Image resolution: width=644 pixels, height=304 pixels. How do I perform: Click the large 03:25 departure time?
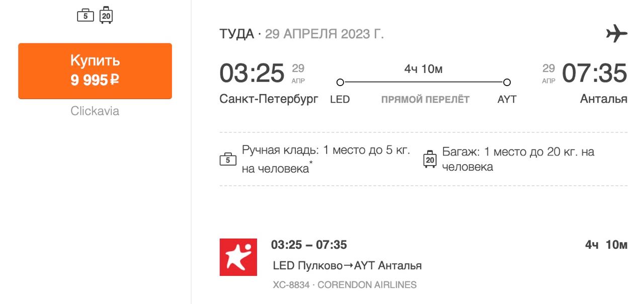coord(252,73)
